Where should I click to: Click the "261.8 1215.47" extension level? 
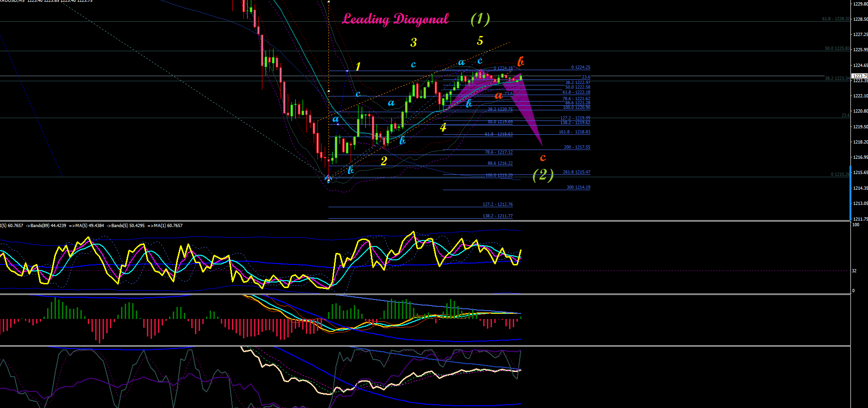click(x=577, y=172)
